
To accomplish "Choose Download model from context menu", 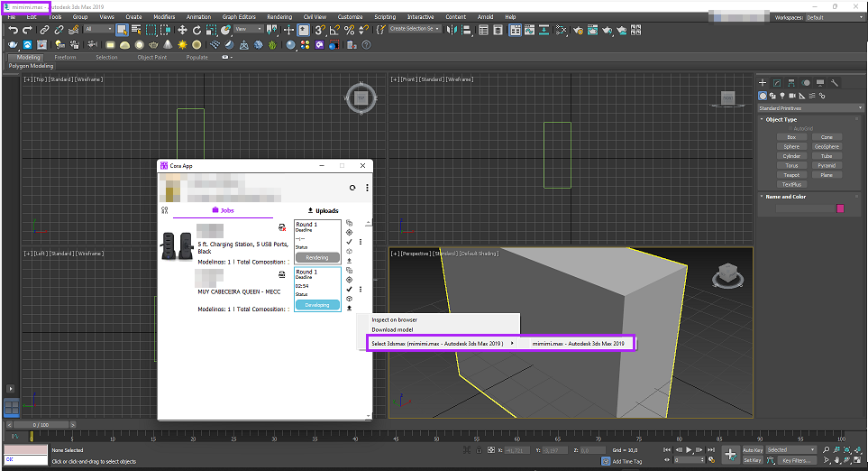I will click(394, 329).
